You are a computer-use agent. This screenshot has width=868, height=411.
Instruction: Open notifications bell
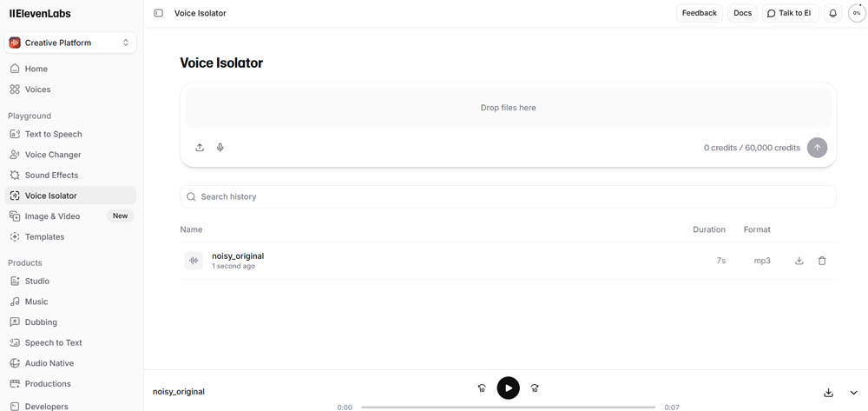pos(832,13)
